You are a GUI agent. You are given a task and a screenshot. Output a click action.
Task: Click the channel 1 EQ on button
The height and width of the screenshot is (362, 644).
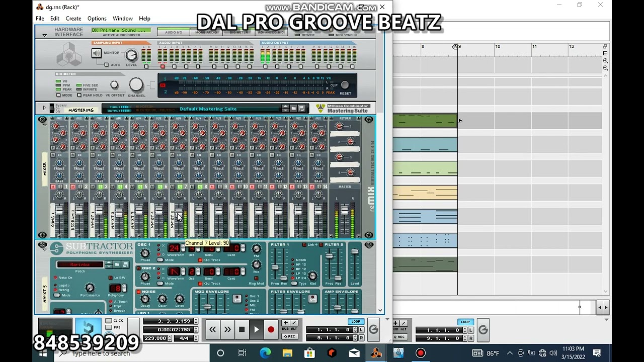[53, 155]
